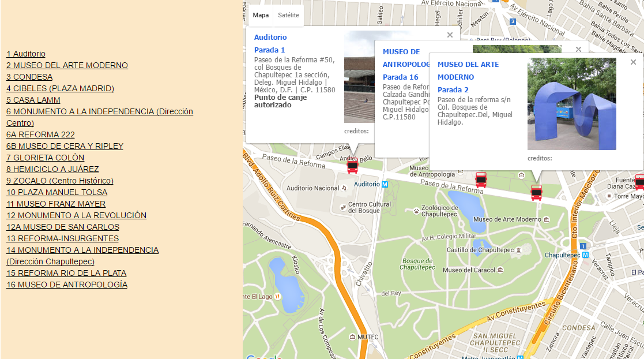The height and width of the screenshot is (359, 644).
Task: Close the Auditorio info popup
Action: pos(450,35)
